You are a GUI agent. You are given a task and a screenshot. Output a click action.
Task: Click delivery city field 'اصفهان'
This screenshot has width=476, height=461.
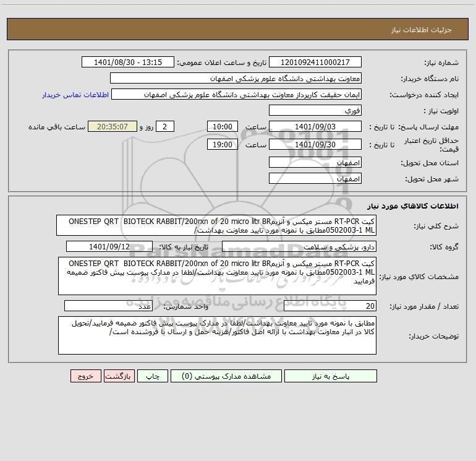(x=315, y=178)
